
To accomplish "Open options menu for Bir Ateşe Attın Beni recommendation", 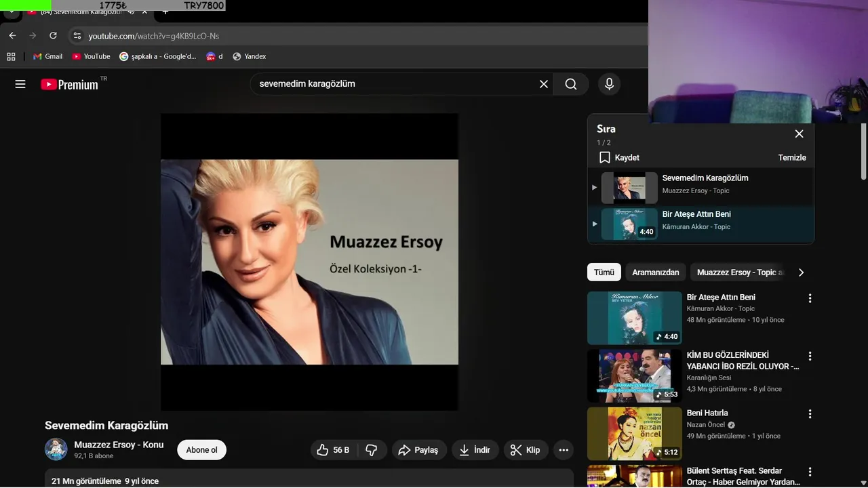I will coord(810,298).
